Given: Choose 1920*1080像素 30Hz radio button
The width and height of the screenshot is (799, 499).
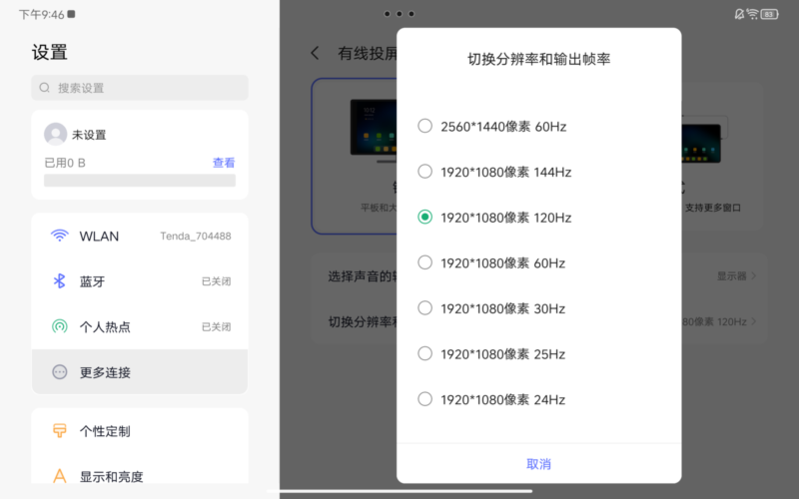Looking at the screenshot, I should [425, 308].
